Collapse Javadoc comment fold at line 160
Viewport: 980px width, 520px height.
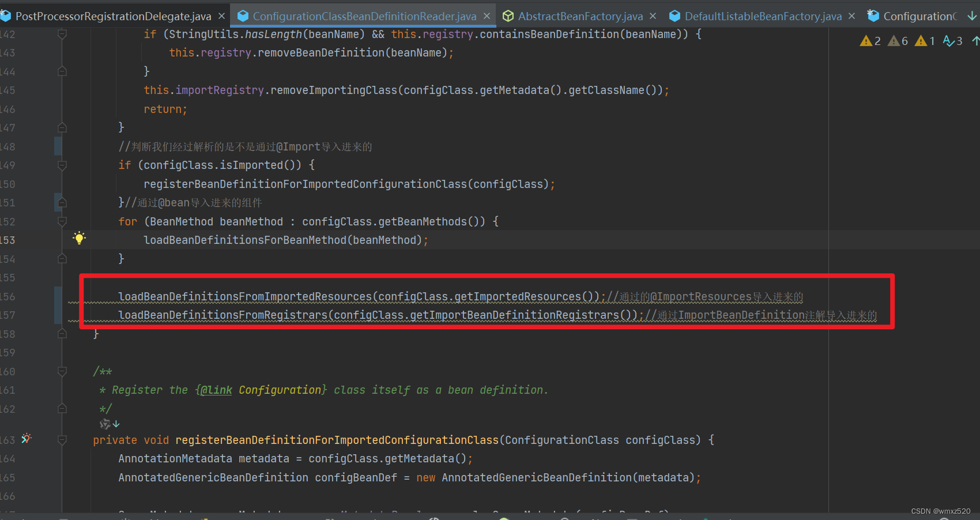tap(62, 371)
